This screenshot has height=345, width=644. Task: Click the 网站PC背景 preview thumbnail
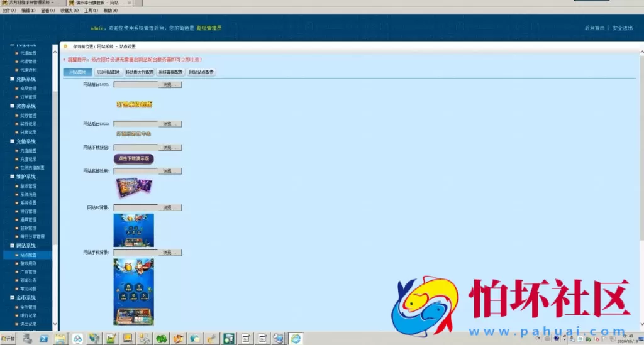(133, 230)
